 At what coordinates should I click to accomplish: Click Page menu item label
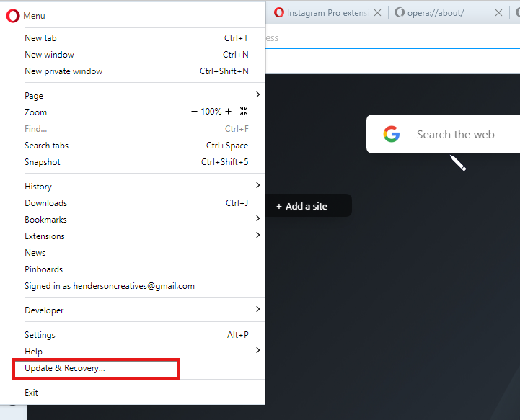point(34,96)
